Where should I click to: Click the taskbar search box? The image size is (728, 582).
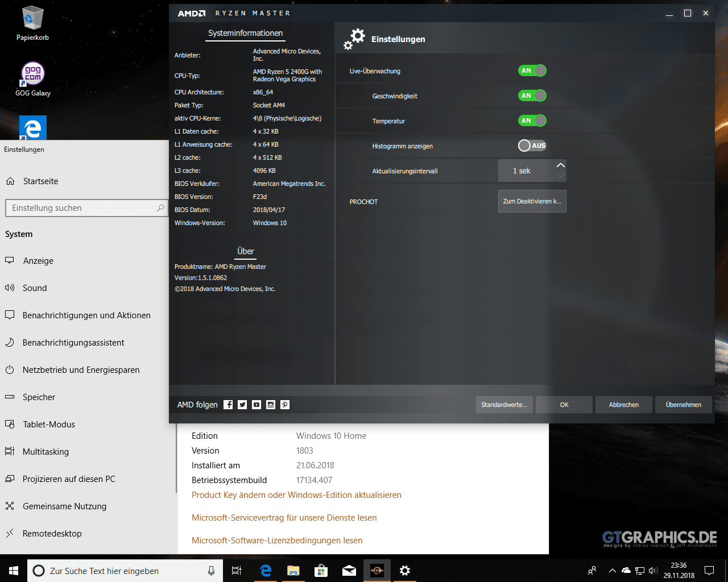coord(125,571)
